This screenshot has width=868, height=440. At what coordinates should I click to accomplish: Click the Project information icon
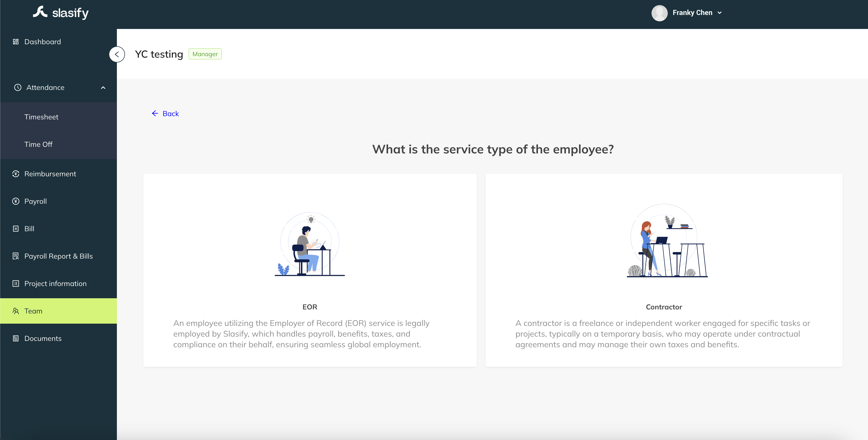(x=15, y=283)
